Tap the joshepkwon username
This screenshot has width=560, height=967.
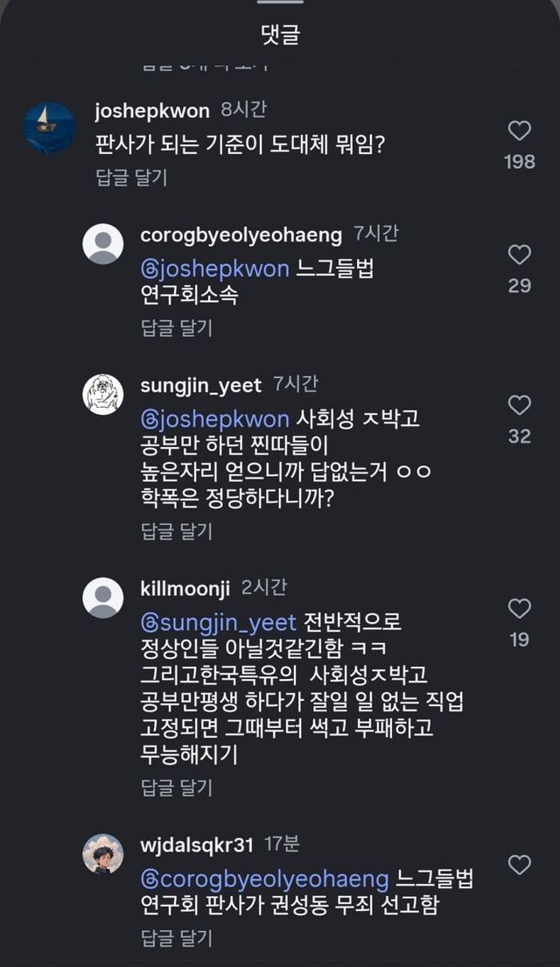152,111
